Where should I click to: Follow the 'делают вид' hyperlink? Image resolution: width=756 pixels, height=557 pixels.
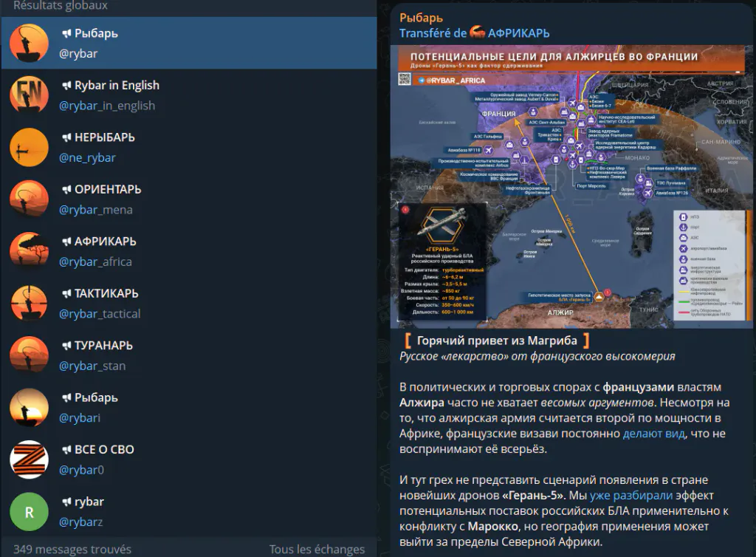tap(654, 434)
